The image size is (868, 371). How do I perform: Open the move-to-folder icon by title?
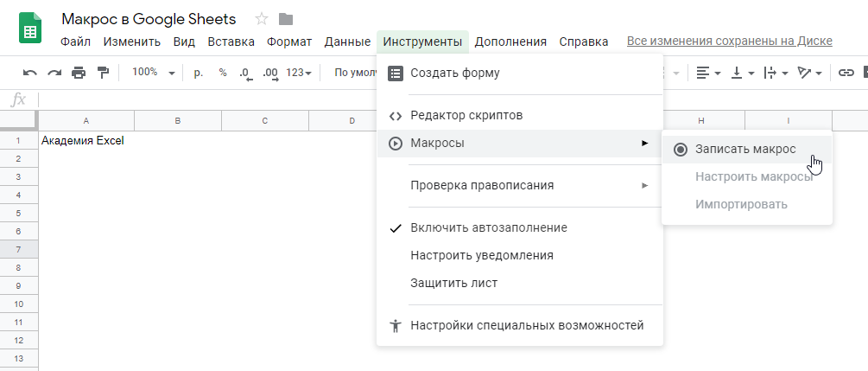click(286, 19)
